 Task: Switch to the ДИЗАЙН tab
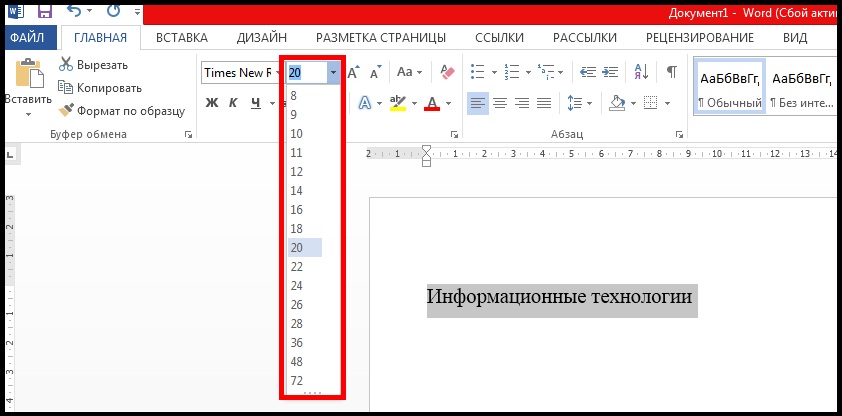click(x=262, y=38)
